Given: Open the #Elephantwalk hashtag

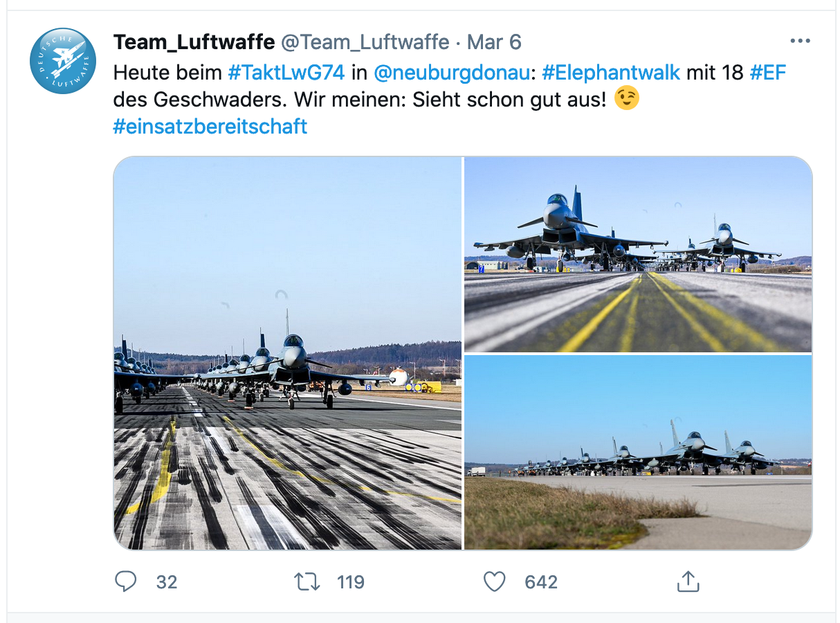Looking at the screenshot, I should point(611,72).
